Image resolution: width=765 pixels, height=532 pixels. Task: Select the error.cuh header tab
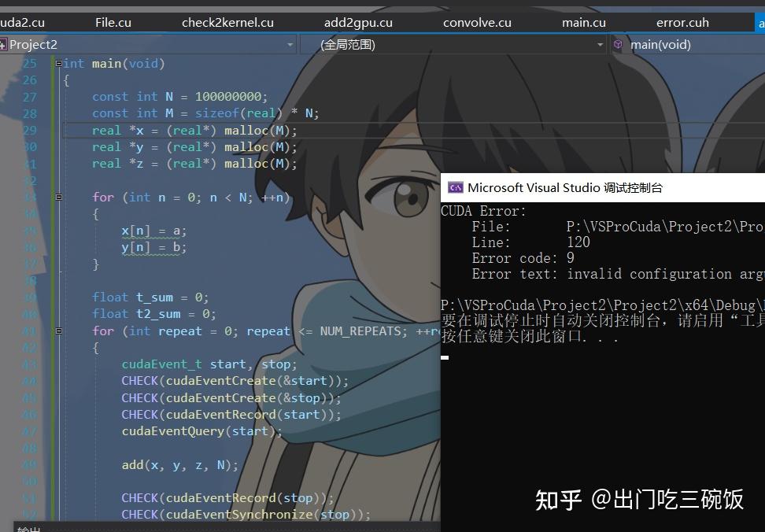(682, 22)
